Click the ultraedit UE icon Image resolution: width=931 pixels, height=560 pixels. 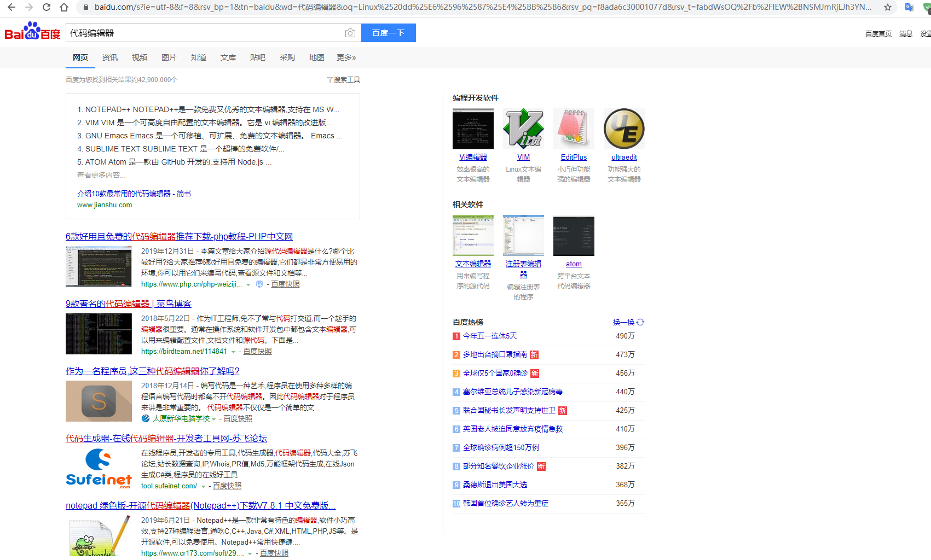click(x=624, y=129)
